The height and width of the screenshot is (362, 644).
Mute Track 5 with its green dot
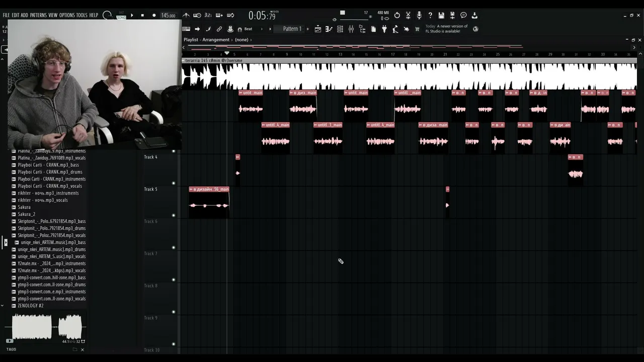(174, 215)
